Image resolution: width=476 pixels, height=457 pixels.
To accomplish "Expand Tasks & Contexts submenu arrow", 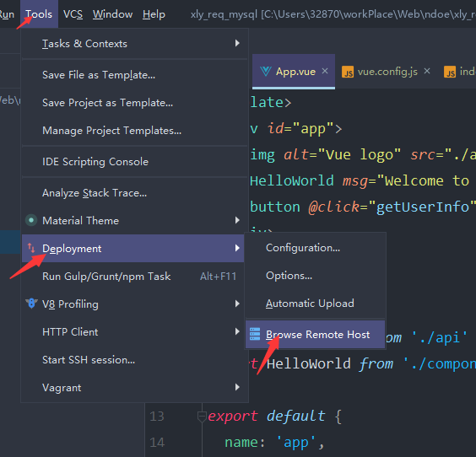I will pos(237,43).
